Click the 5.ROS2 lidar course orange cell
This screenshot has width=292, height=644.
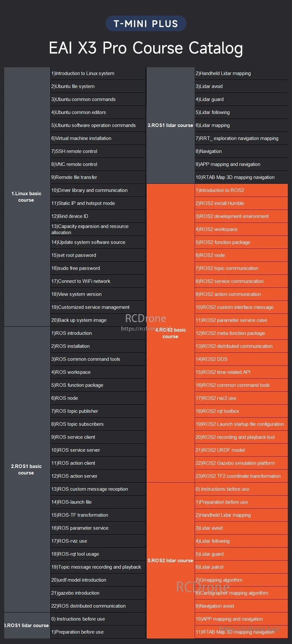170,561
